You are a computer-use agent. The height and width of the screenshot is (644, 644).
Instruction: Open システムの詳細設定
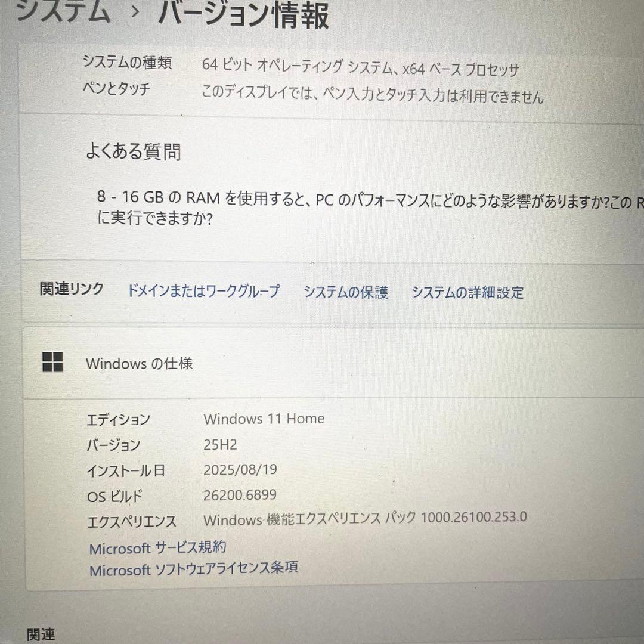pos(467,292)
